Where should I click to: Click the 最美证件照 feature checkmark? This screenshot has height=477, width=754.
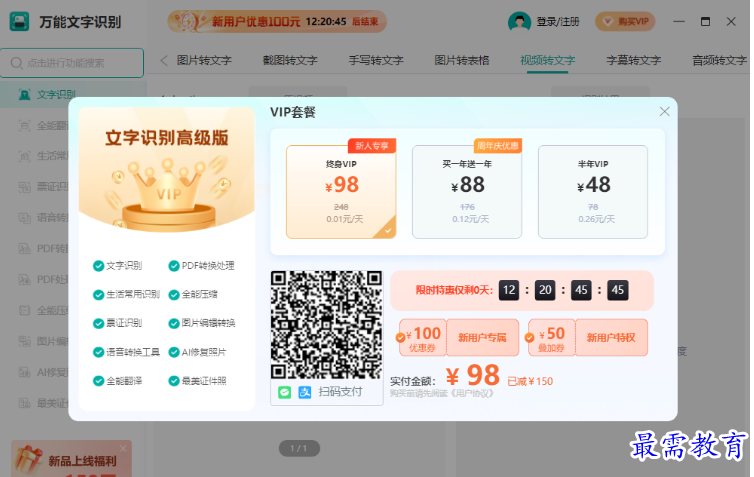pos(174,381)
